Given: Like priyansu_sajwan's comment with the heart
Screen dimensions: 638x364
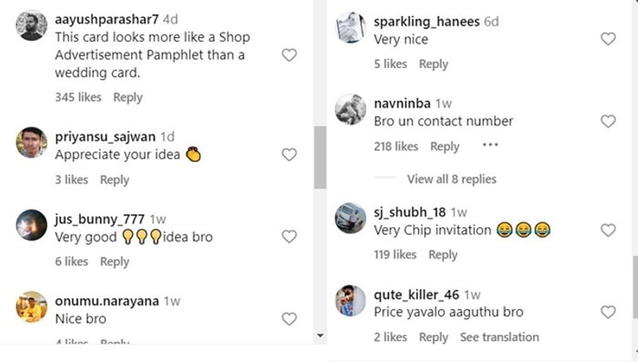Looking at the screenshot, I should (289, 155).
